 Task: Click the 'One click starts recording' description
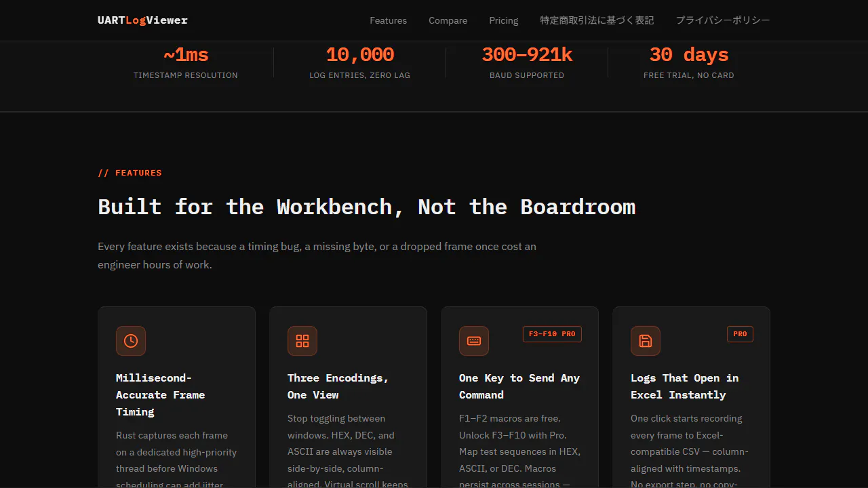click(x=691, y=450)
